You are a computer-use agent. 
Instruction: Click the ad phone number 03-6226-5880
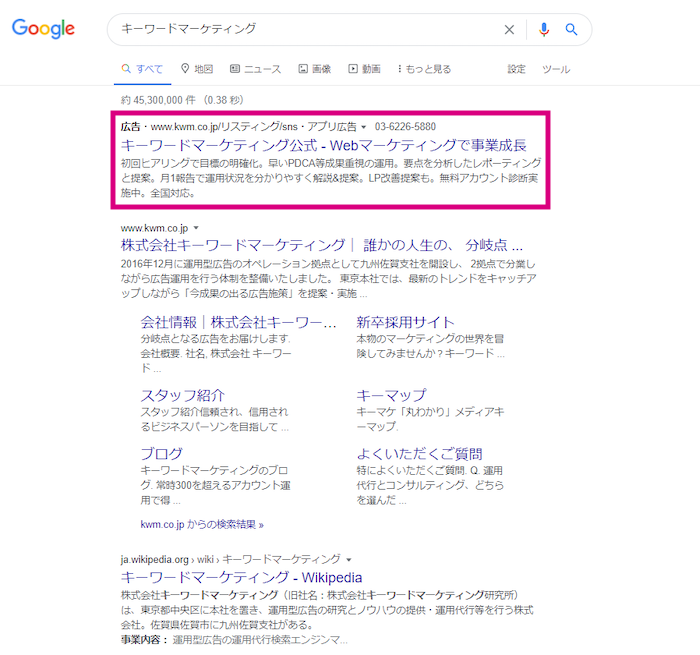click(405, 127)
